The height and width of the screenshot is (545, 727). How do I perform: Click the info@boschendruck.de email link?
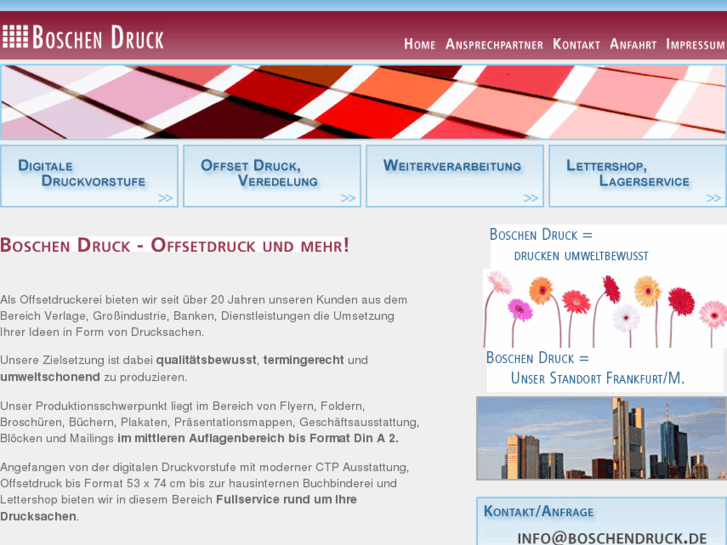612,538
